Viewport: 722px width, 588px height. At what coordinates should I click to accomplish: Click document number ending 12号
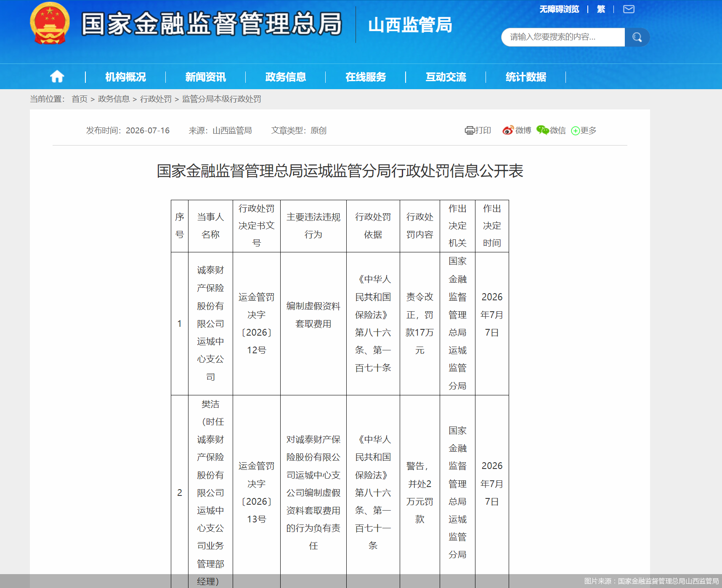click(257, 323)
